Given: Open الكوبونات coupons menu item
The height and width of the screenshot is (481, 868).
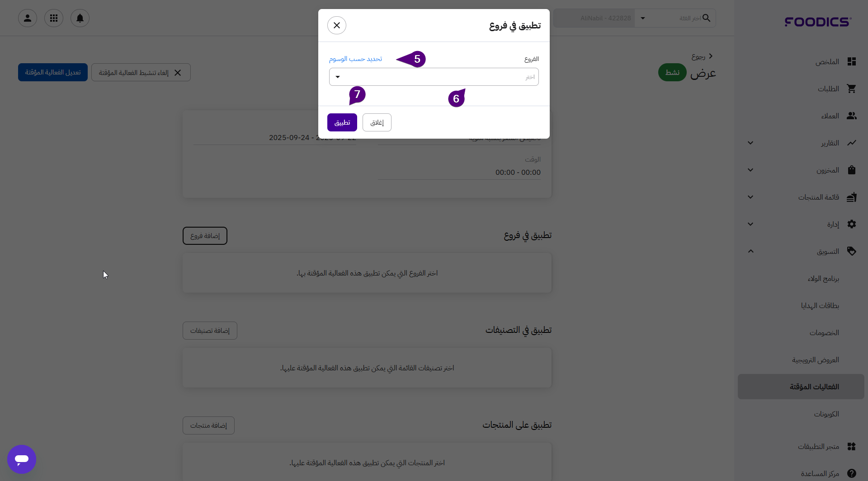Looking at the screenshot, I should (x=826, y=414).
